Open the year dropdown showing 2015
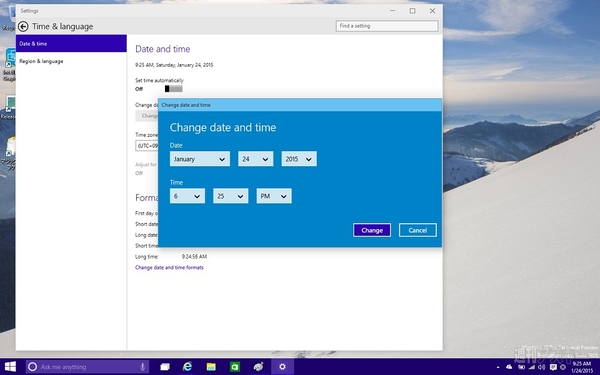 click(299, 159)
